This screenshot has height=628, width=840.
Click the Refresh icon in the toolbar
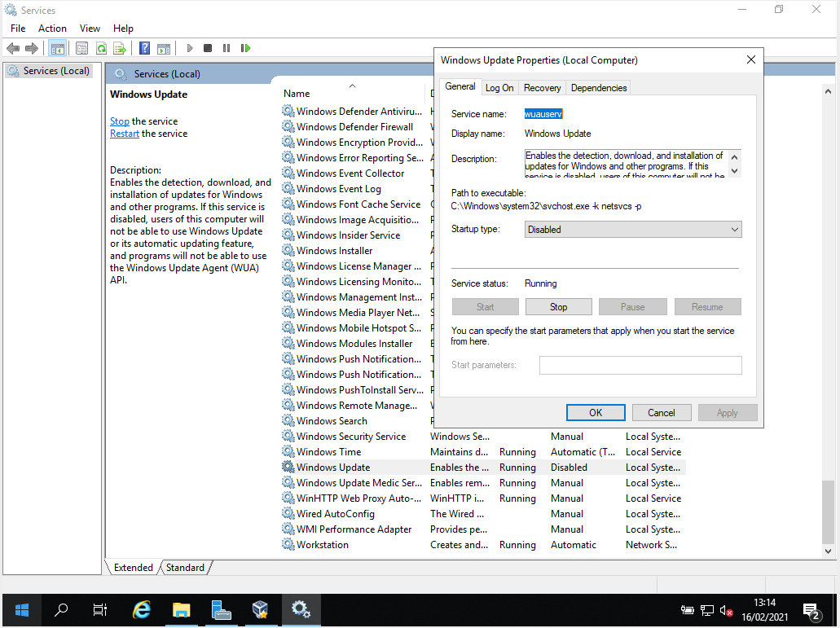tap(101, 48)
